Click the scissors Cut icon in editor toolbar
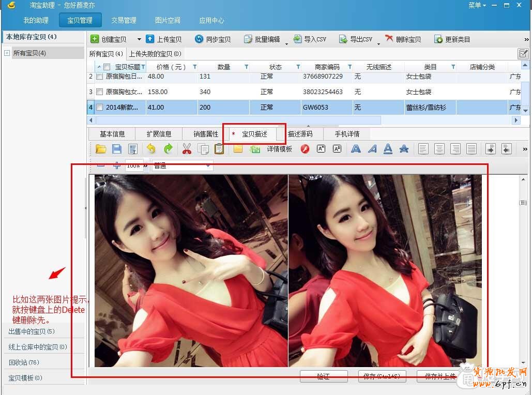This screenshot has width=532, height=395. point(187,149)
